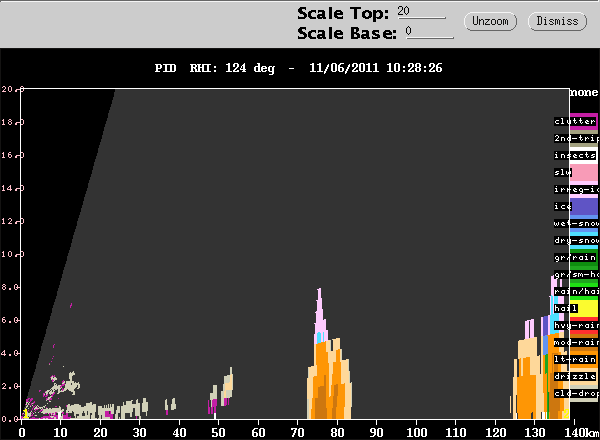600x440 pixels.
Task: Edit the Scale Top value field
Action: pyautogui.click(x=421, y=11)
